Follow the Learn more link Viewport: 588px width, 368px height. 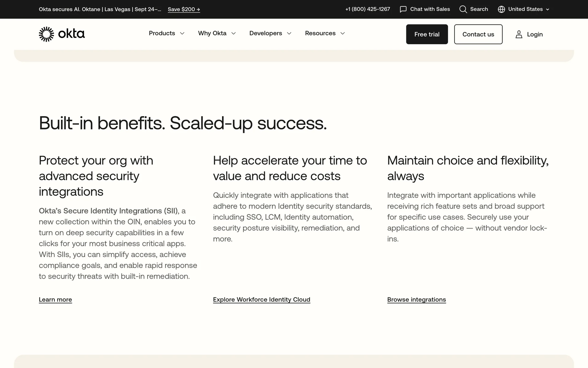[x=55, y=300]
